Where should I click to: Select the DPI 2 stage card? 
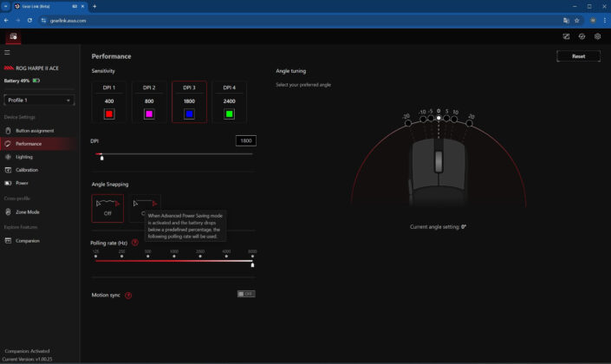point(149,102)
